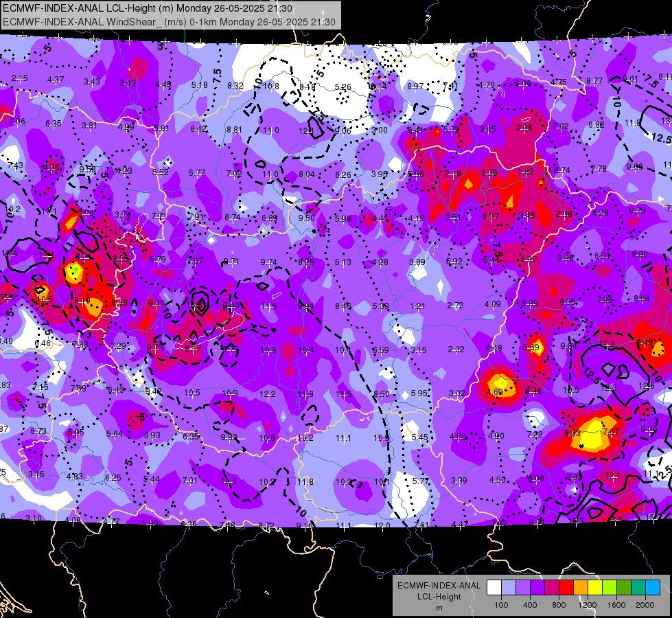This screenshot has width=672, height=618.
Task: Click the map value 5.52
Action: point(161,172)
